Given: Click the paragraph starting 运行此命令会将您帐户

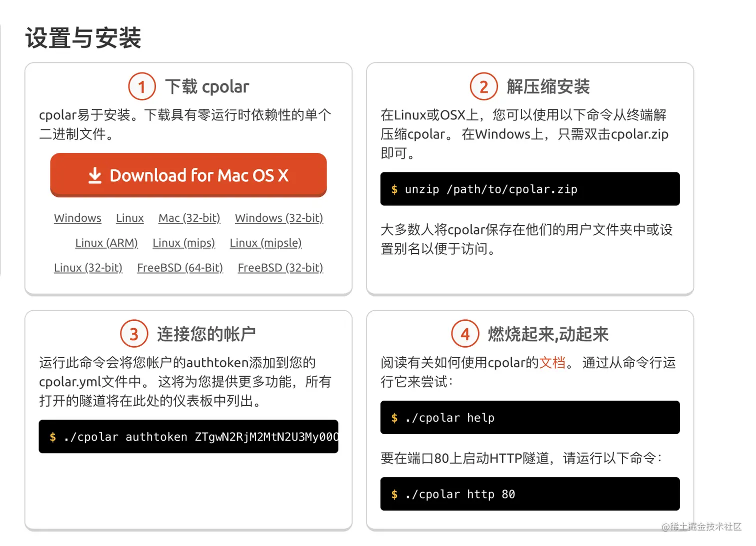Looking at the screenshot, I should pos(185,382).
